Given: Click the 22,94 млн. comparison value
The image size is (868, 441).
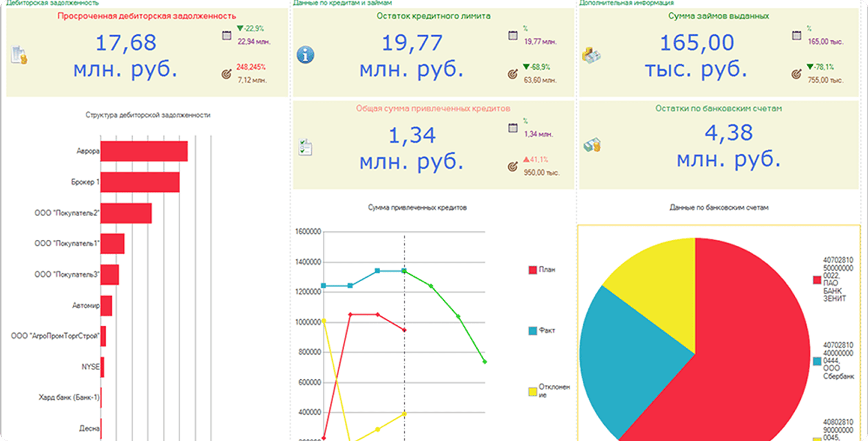Looking at the screenshot, I should click(x=254, y=41).
